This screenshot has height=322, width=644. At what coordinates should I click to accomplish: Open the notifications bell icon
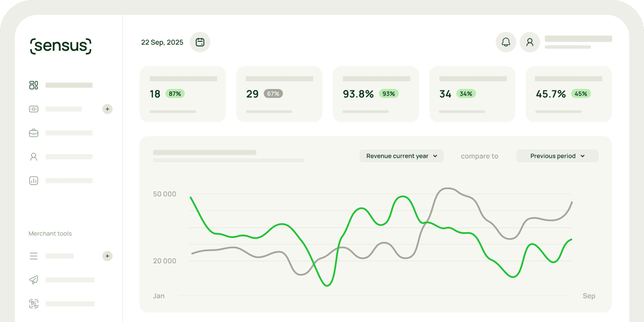coord(506,42)
